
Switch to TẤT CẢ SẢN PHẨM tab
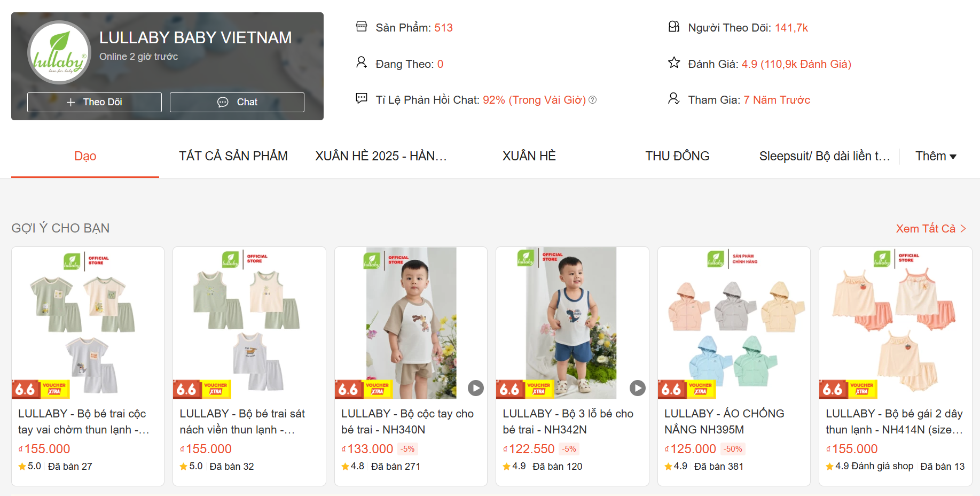(x=233, y=156)
